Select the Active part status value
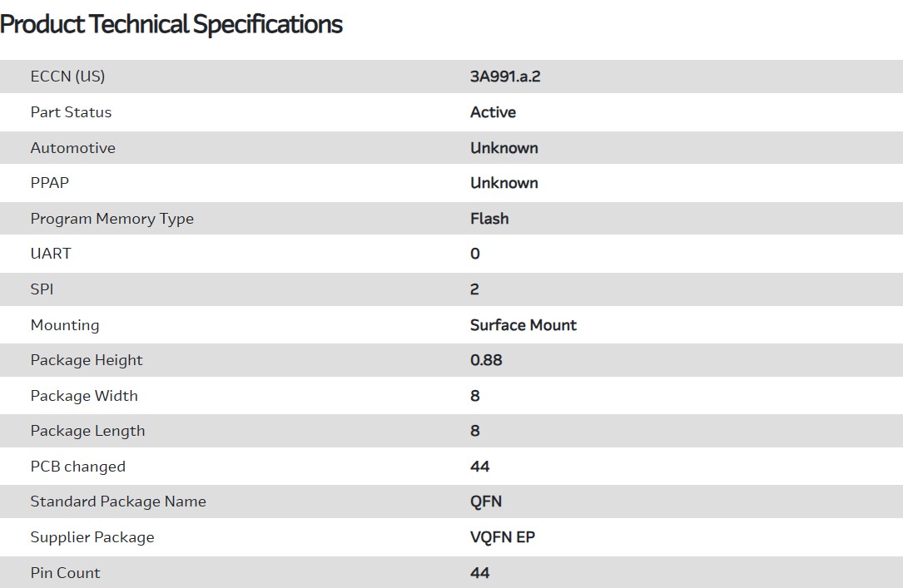This screenshot has width=903, height=588. pyautogui.click(x=493, y=112)
